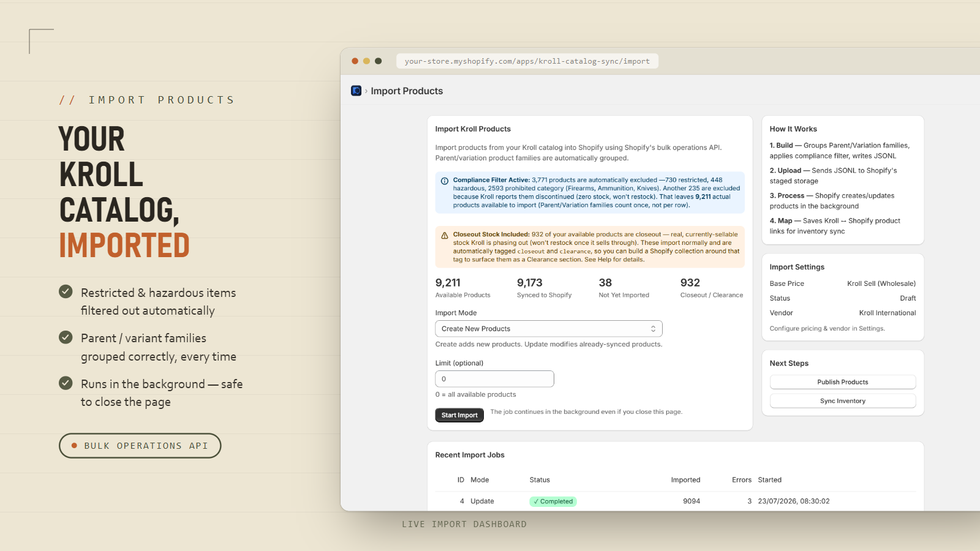Viewport: 980px width, 551px height.
Task: Click the Kroll Sell (Wholesale) base price value
Action: [x=881, y=283]
